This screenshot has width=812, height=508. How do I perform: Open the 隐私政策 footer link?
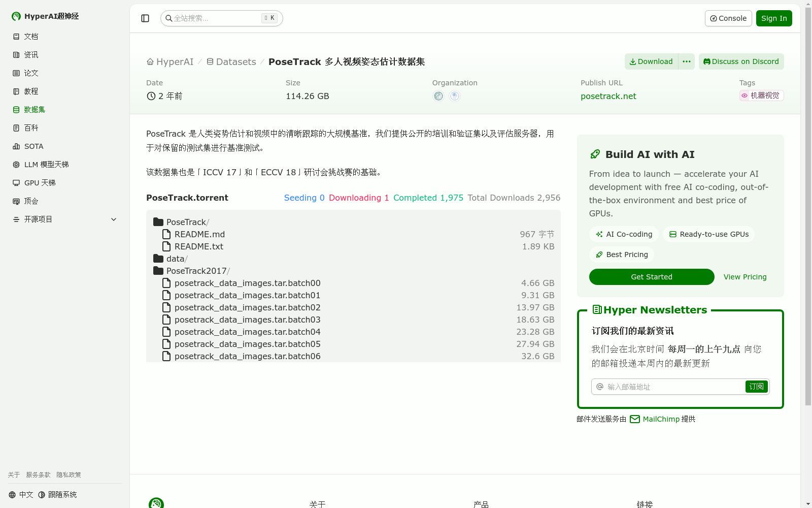coord(69,475)
